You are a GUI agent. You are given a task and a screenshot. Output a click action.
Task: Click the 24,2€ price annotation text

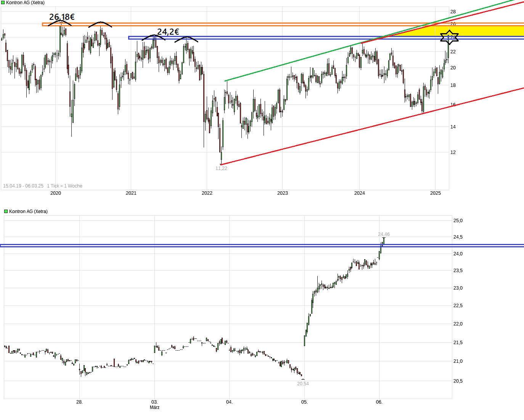(x=168, y=32)
